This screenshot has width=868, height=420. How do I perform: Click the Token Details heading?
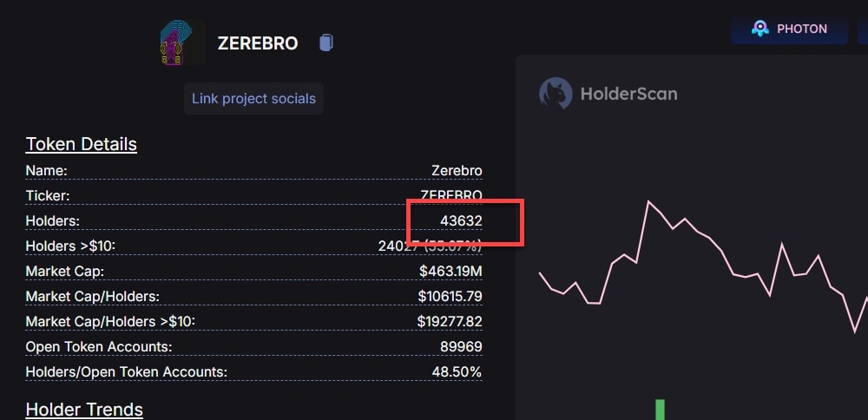click(x=82, y=144)
